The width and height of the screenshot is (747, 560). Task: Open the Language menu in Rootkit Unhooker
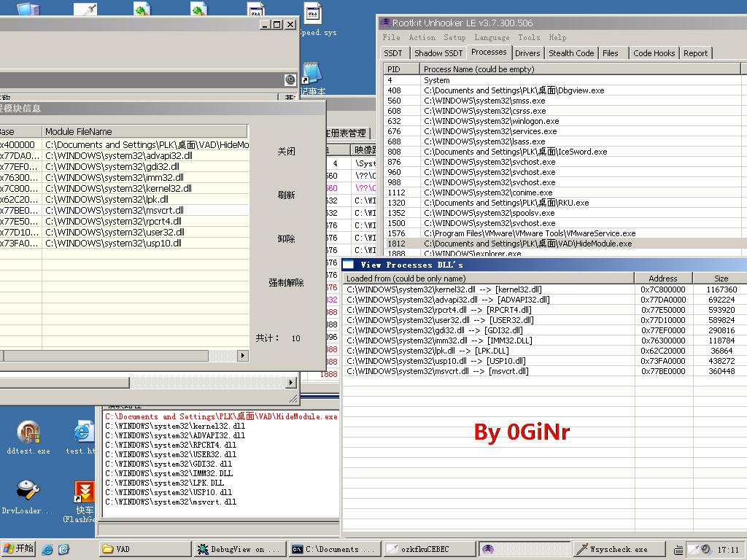[492, 37]
